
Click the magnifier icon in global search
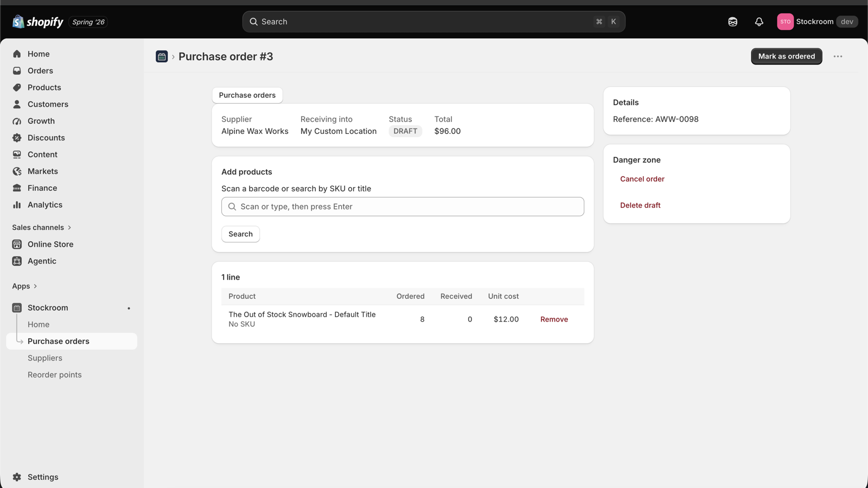(x=253, y=22)
